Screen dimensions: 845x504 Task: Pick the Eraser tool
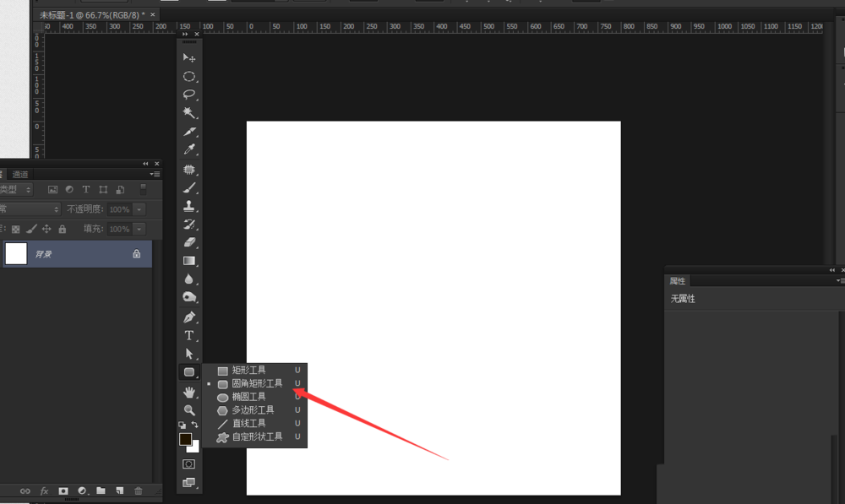189,242
